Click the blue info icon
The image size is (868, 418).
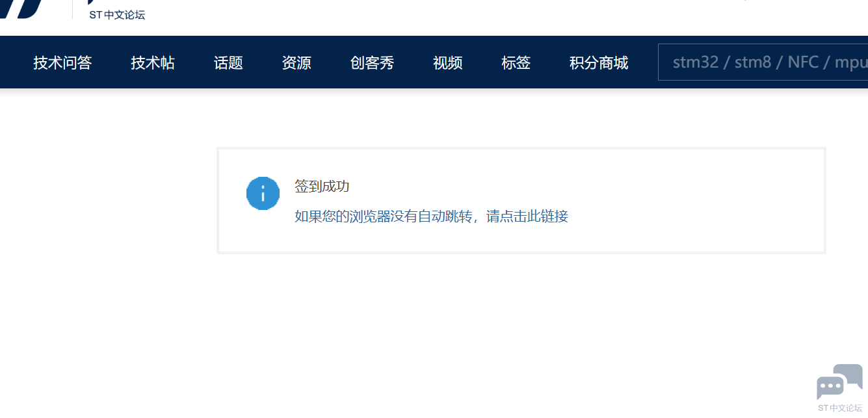pyautogui.click(x=263, y=193)
